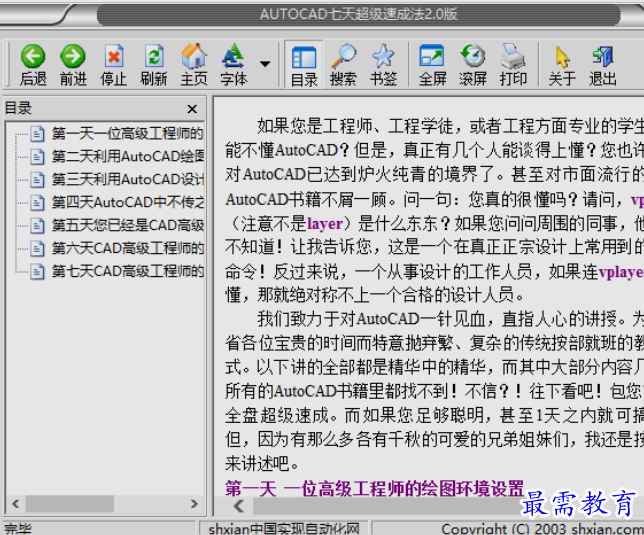Click the purple layer link in text
The height and width of the screenshot is (535, 644).
pyautogui.click(x=325, y=224)
